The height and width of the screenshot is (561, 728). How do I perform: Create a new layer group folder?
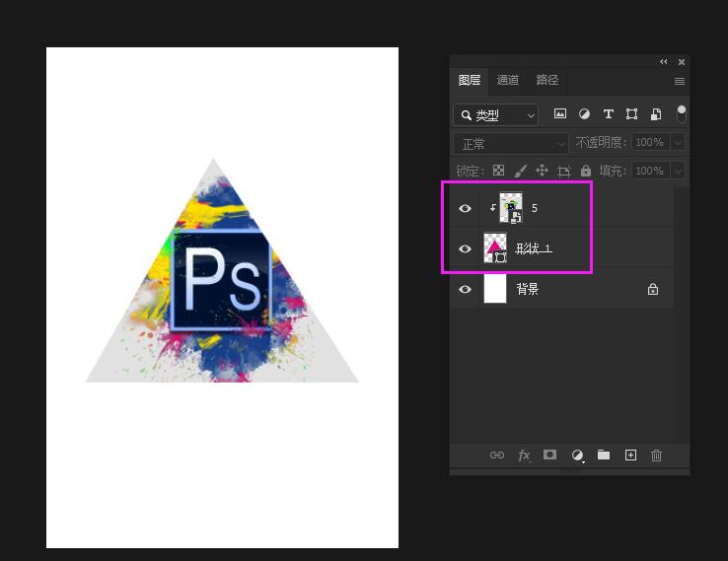pyautogui.click(x=604, y=455)
